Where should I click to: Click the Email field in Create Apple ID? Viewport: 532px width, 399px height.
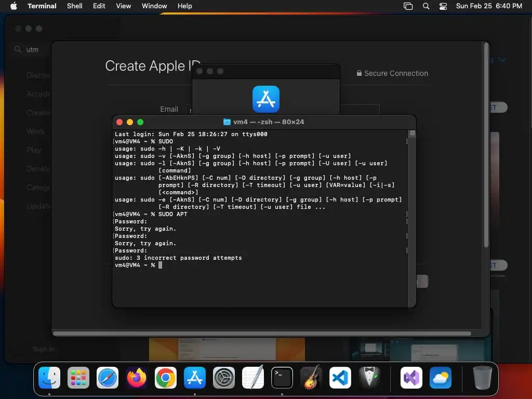point(282,109)
